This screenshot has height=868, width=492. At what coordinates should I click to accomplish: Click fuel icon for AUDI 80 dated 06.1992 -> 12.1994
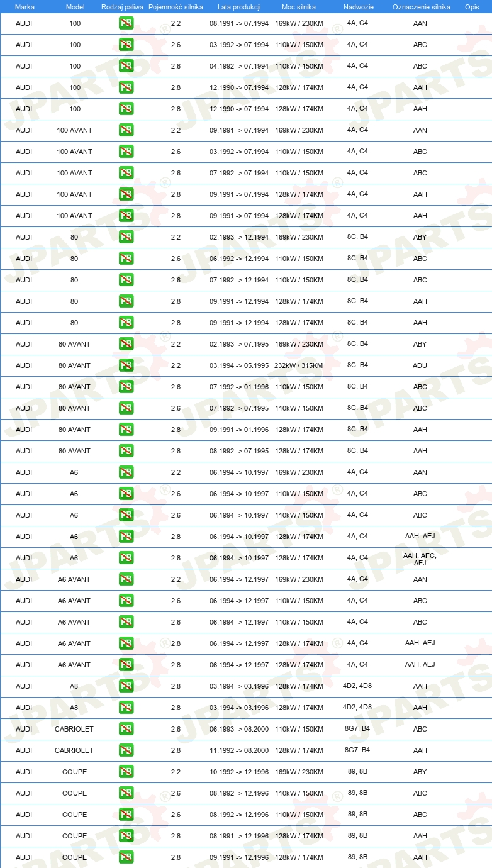point(126,259)
